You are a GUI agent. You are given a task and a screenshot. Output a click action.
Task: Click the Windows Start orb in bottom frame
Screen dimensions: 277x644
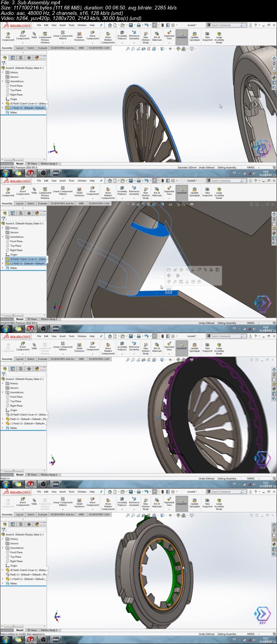[6, 639]
